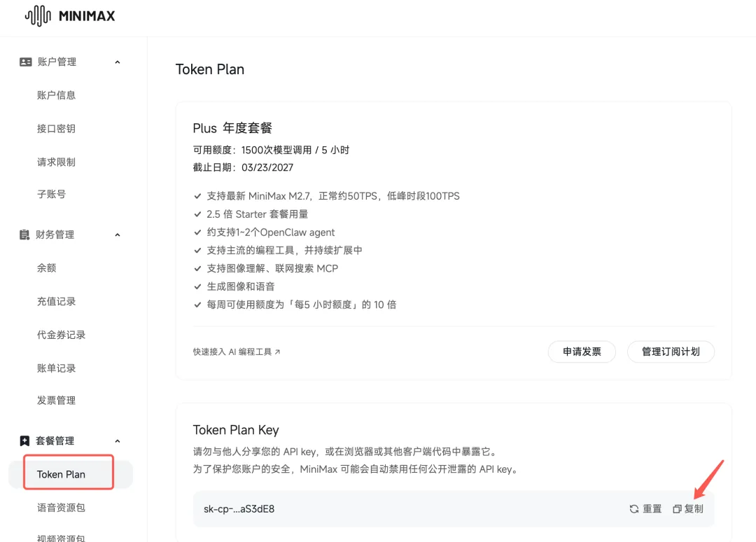Screen dimensions: 756x542
Task: Click the external arrow icon after 快速接入 AI 编程工具
Action: (277, 352)
